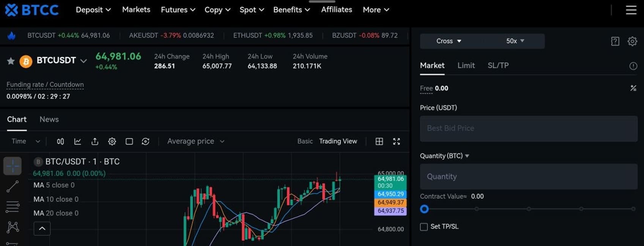Expand the Copy menu
644x246 pixels.
[x=217, y=10]
